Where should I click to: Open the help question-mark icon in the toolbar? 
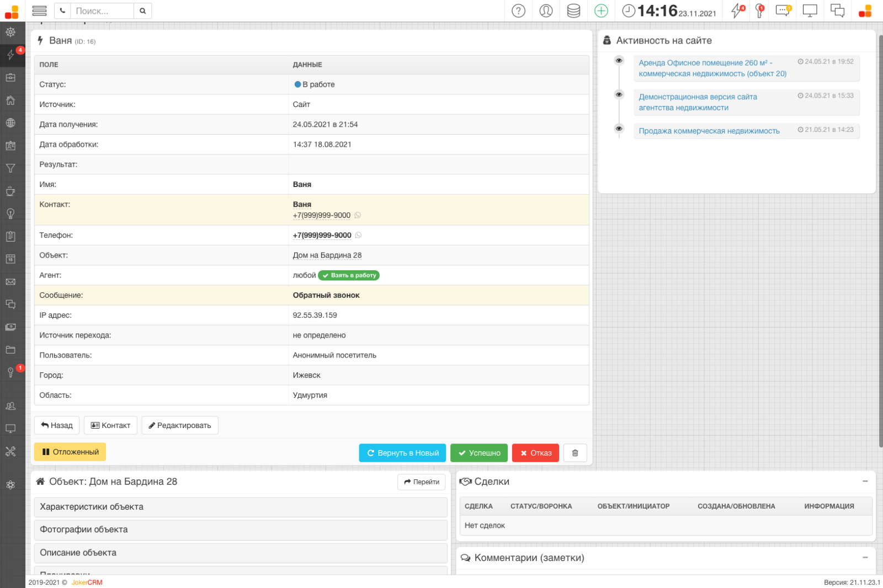518,10
